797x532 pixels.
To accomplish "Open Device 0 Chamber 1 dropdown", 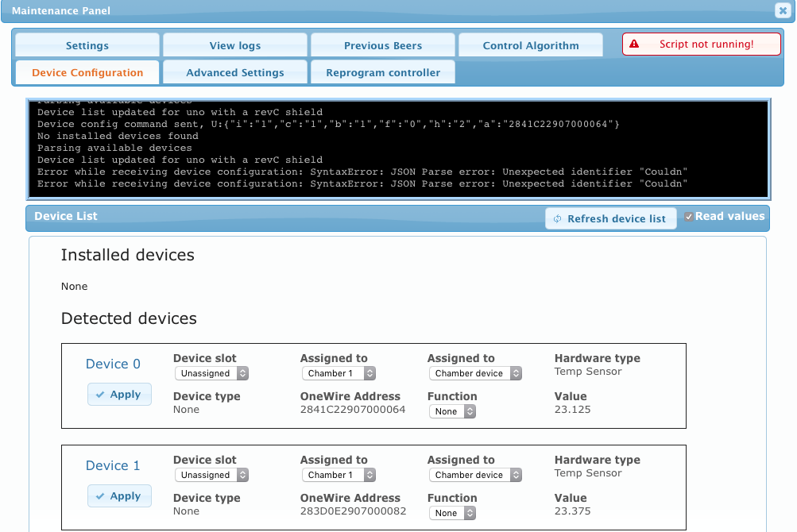I will 339,373.
